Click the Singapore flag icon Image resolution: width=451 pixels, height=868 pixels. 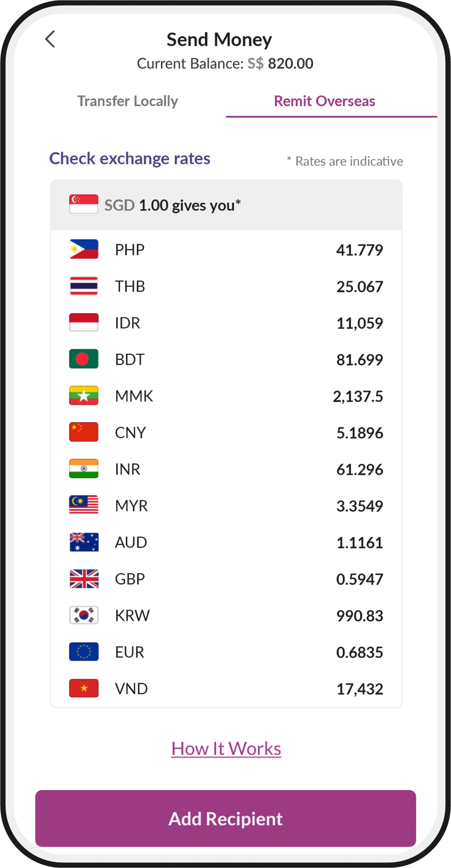(84, 204)
